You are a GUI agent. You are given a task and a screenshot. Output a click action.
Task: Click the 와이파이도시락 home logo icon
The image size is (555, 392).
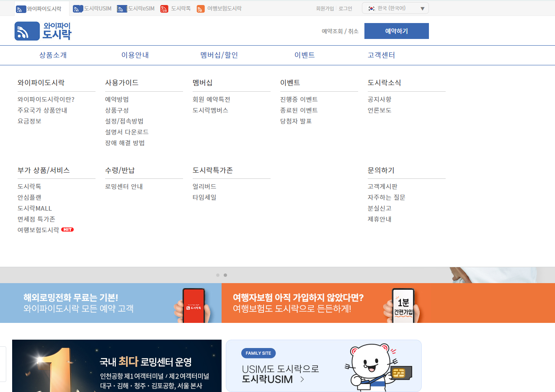[x=27, y=31]
